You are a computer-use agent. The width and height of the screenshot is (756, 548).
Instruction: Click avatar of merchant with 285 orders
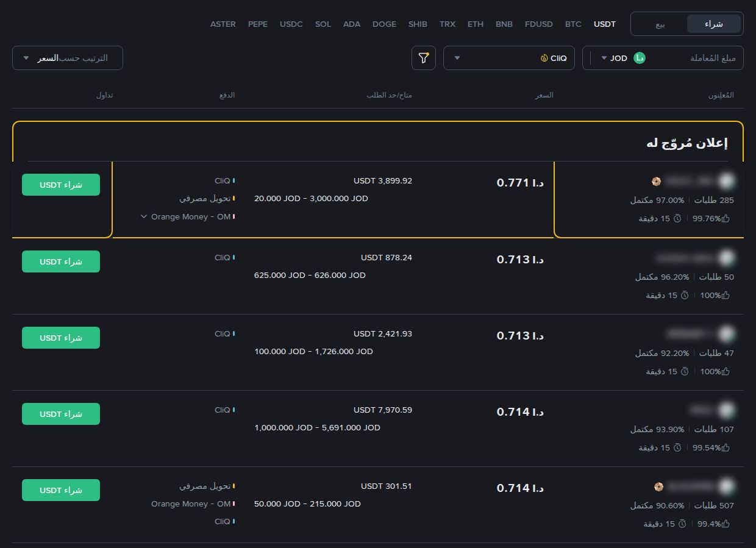pyautogui.click(x=726, y=181)
